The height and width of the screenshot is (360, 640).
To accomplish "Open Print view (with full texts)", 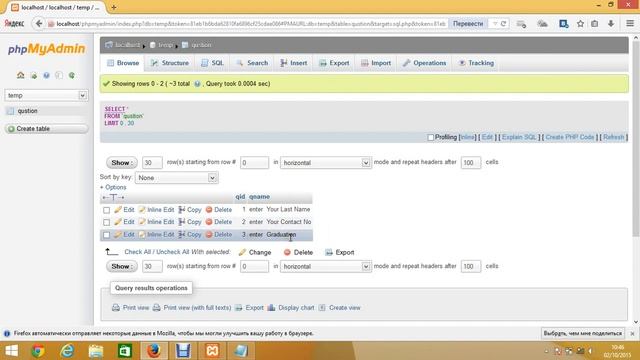I will point(192,308).
